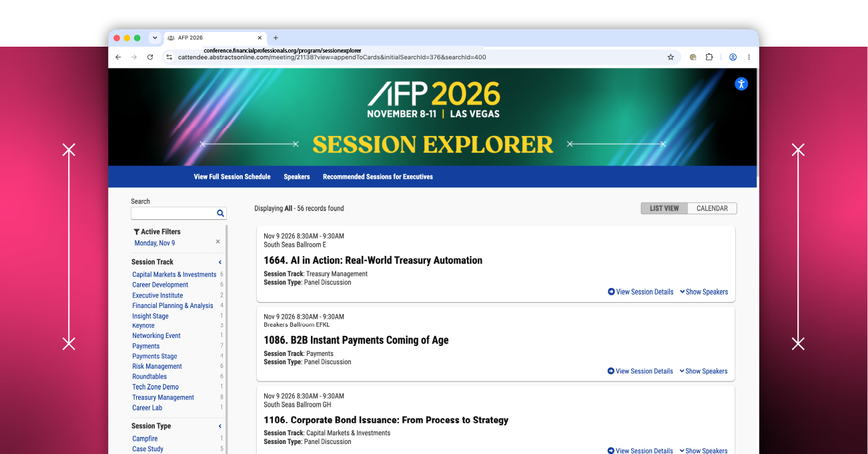Filter by Executive Institute track
Screen dimensions: 868x454
coord(157,295)
